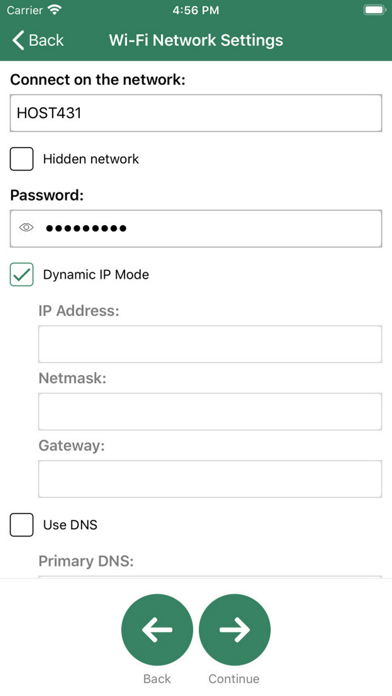The width and height of the screenshot is (392, 696).
Task: Tap the Netmask input field
Action: pos(210,411)
